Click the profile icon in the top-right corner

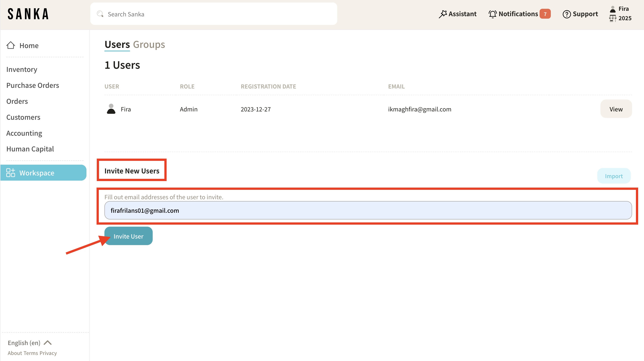pos(613,9)
